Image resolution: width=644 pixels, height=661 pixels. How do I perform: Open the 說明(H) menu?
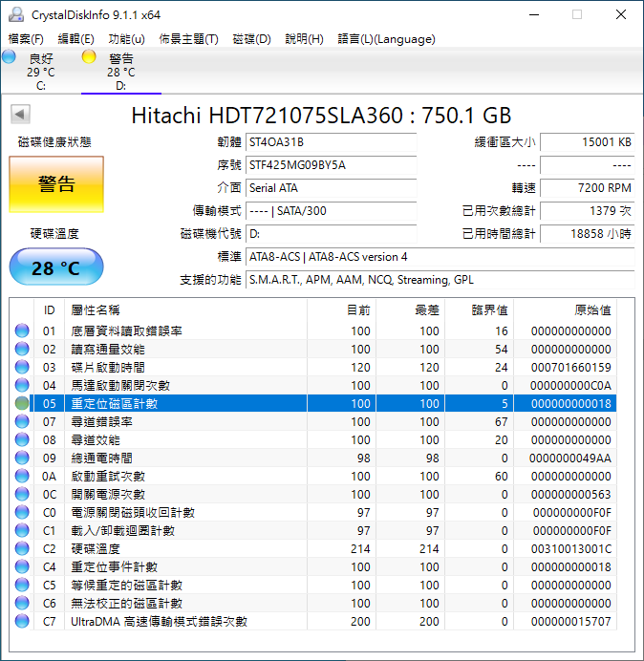pos(304,39)
